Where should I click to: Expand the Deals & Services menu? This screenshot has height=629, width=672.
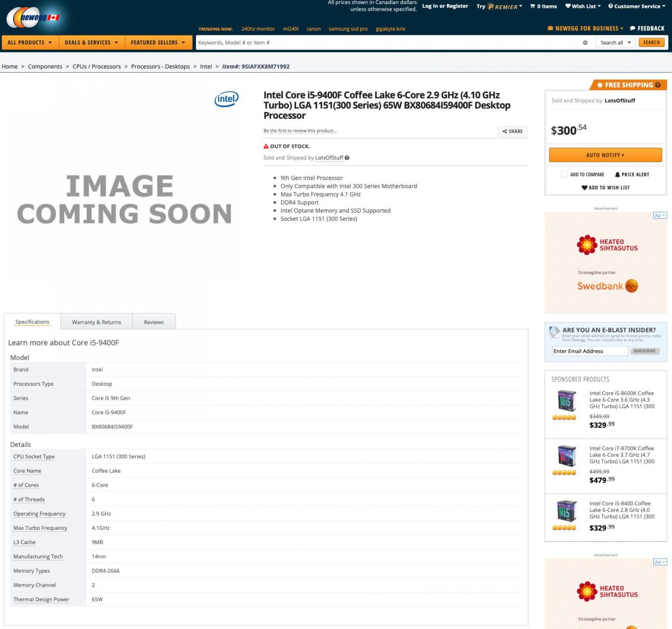tap(91, 43)
